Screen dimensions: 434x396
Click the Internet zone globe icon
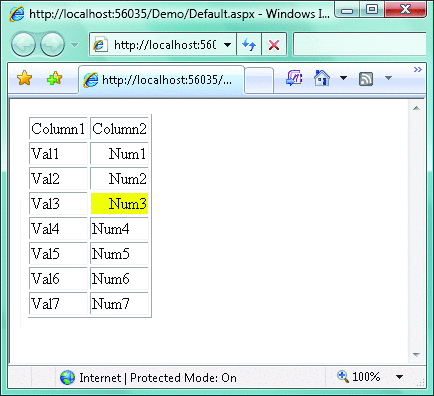click(67, 378)
